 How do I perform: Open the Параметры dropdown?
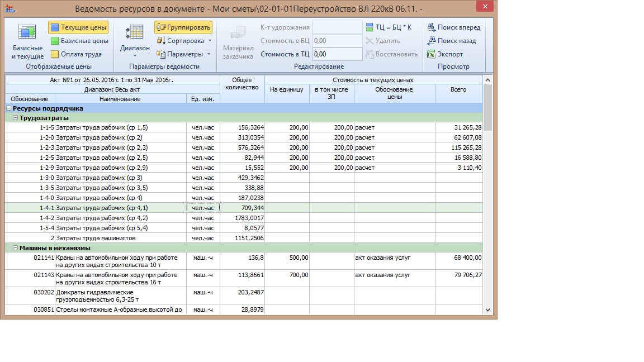click(184, 54)
